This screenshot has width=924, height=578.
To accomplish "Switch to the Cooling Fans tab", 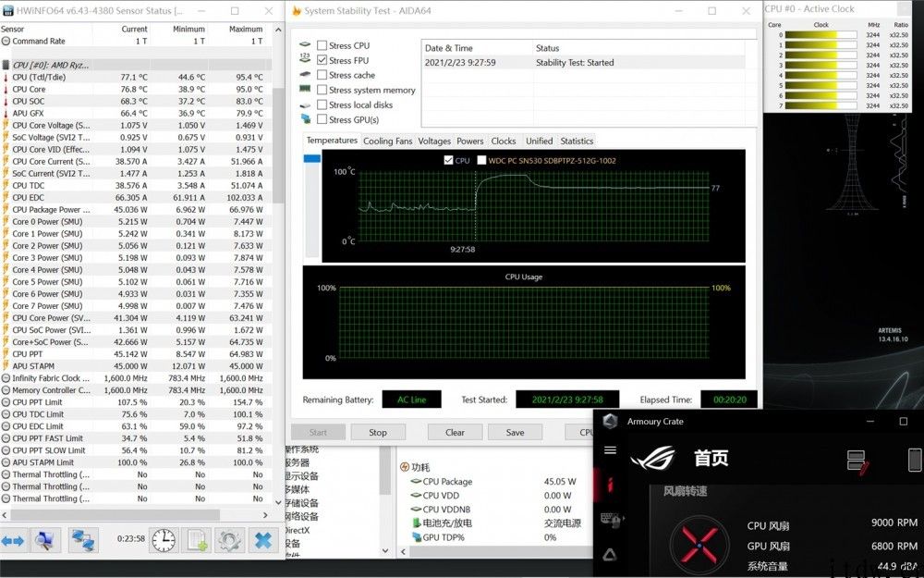I will click(388, 141).
